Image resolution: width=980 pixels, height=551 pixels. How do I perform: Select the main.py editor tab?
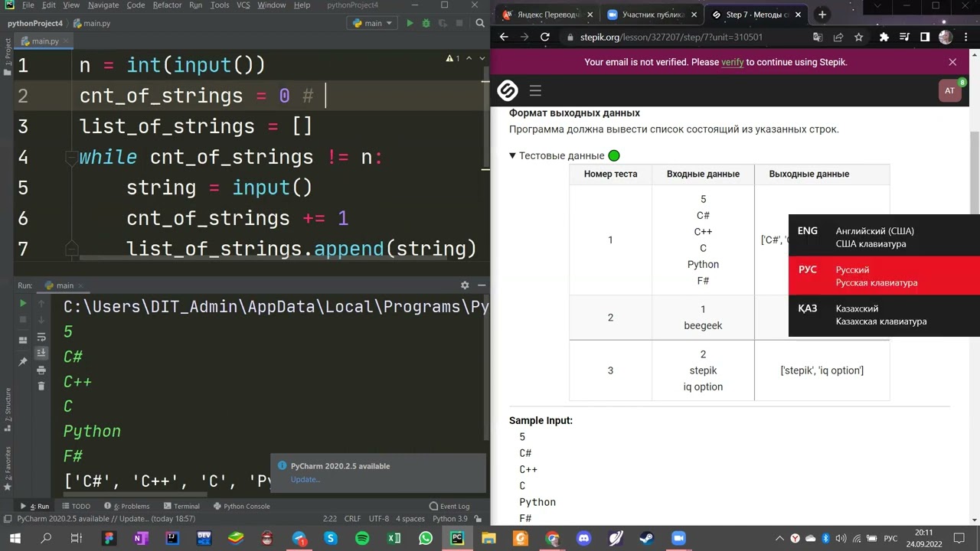point(44,41)
